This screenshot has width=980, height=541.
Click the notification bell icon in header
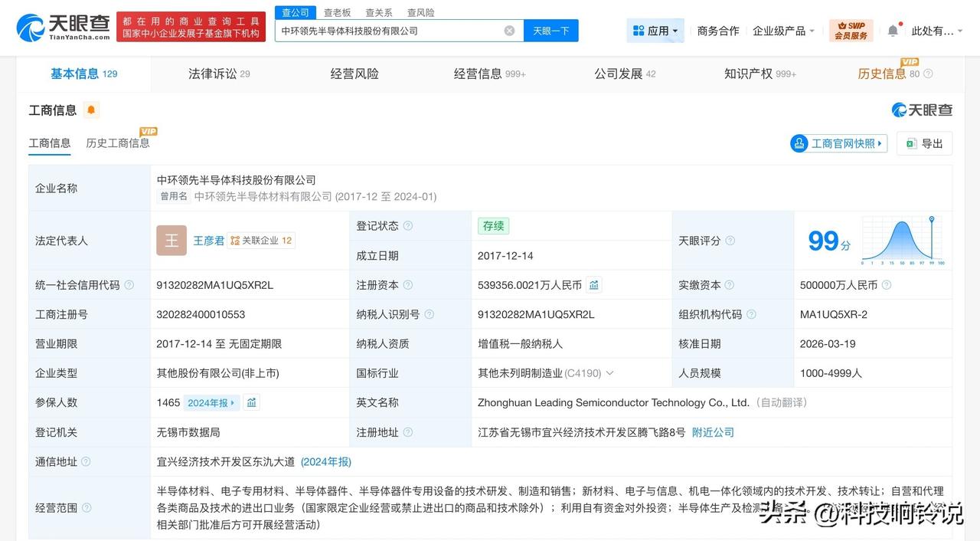tap(893, 30)
